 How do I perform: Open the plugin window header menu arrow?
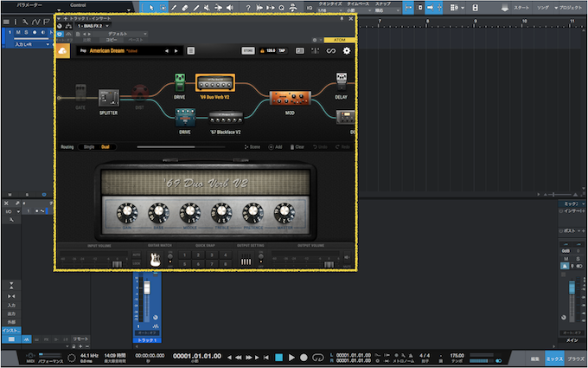[x=59, y=18]
